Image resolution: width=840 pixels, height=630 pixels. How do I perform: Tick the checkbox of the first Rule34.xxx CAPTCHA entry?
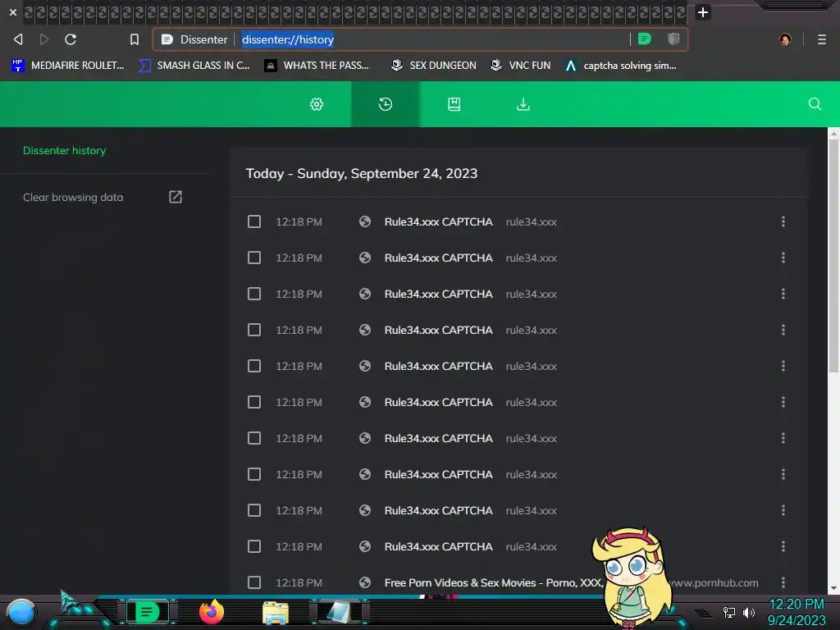pyautogui.click(x=254, y=221)
